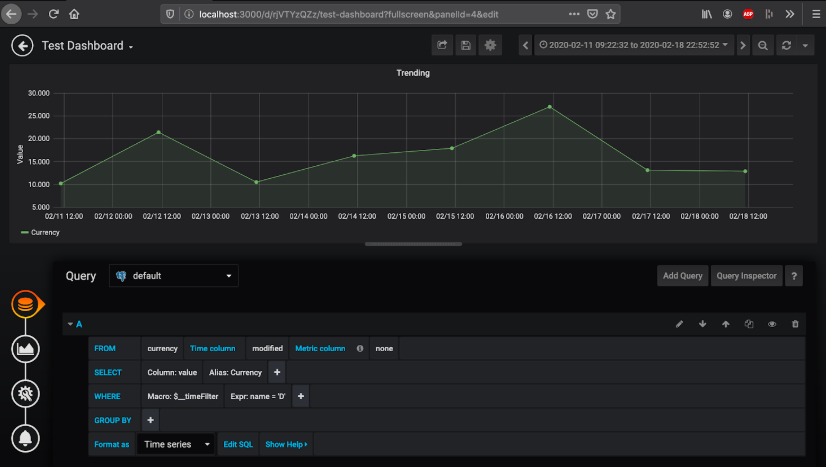Click Column: value segment
826x467 pixels.
coord(172,372)
